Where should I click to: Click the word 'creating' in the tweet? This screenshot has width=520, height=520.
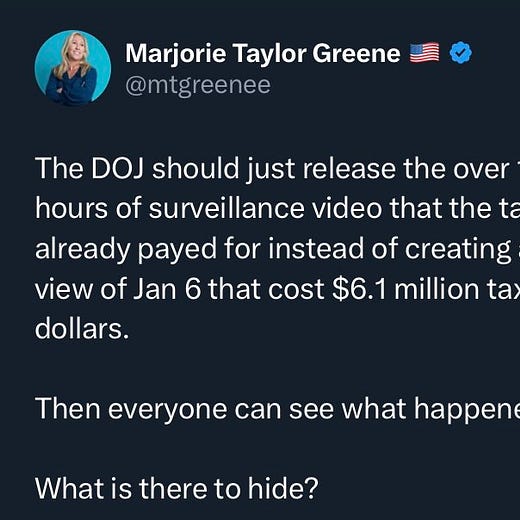tap(458, 250)
